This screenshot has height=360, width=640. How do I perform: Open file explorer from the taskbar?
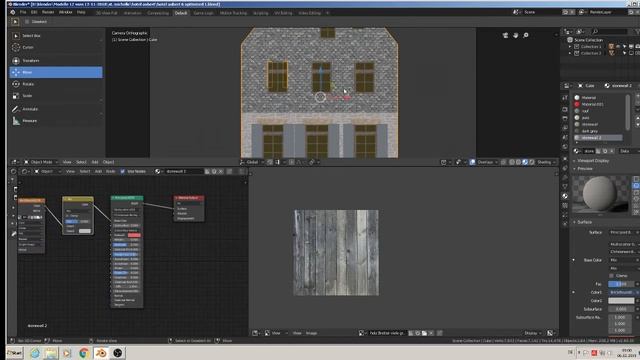point(51,353)
